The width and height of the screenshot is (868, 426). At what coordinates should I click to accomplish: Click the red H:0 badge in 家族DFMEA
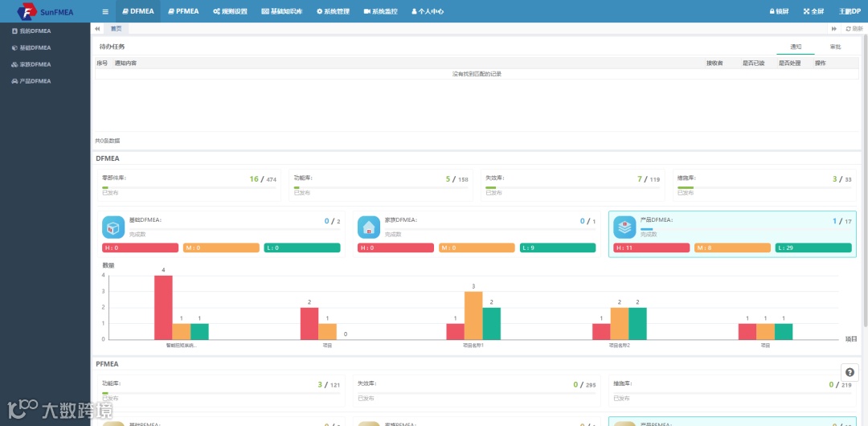tap(395, 248)
